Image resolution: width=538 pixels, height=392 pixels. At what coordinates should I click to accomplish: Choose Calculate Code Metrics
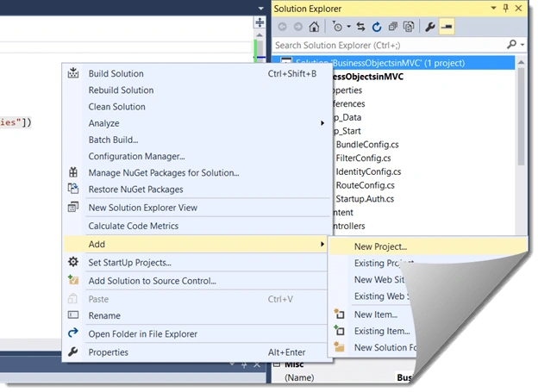197,226
